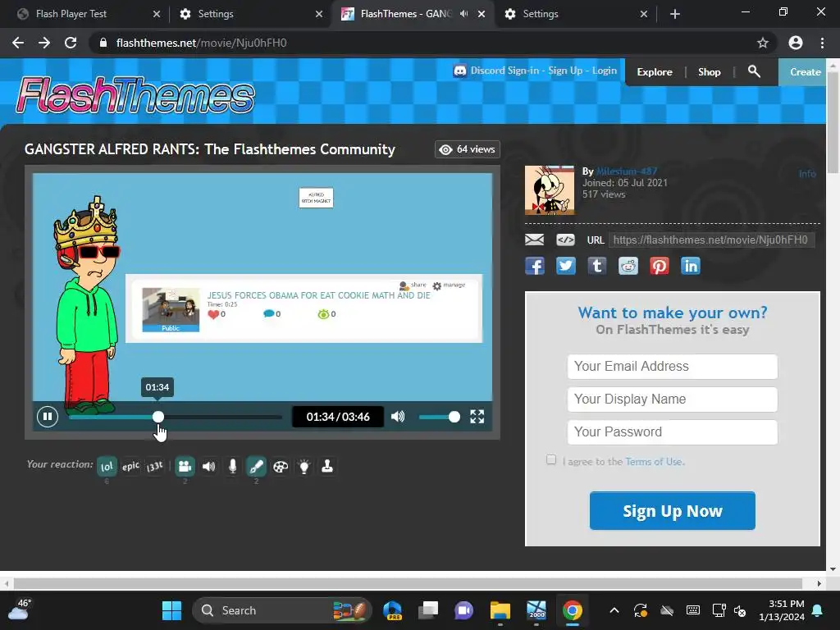This screenshot has height=630, width=840.
Task: Click the horizontal page scrollbar
Action: pos(407,583)
